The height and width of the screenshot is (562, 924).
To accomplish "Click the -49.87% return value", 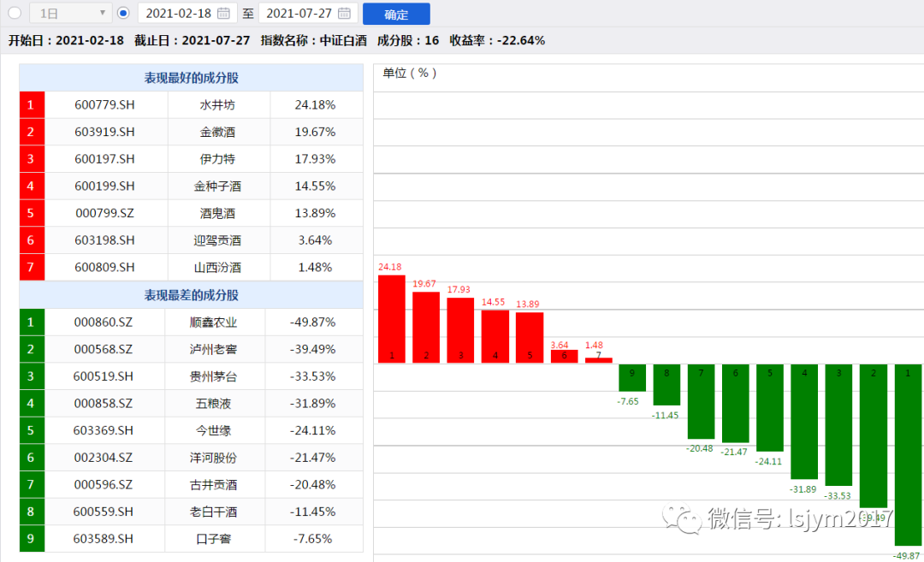I will (x=313, y=322).
